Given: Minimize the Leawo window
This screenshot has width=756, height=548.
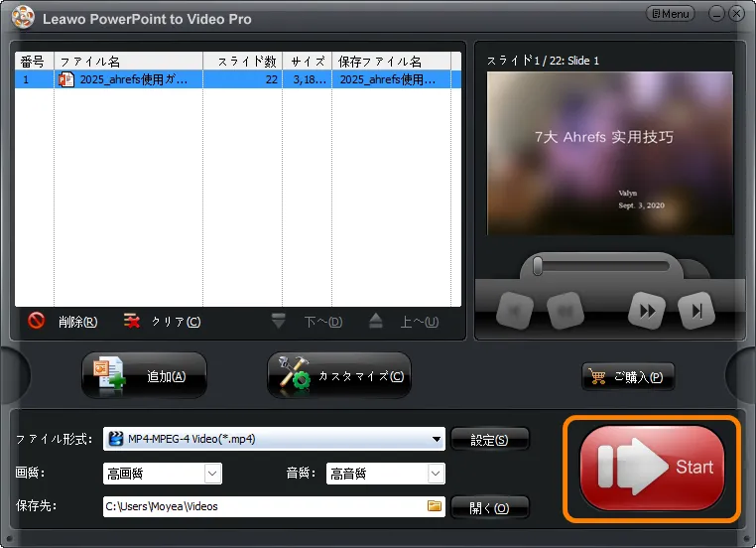Looking at the screenshot, I should (x=716, y=14).
